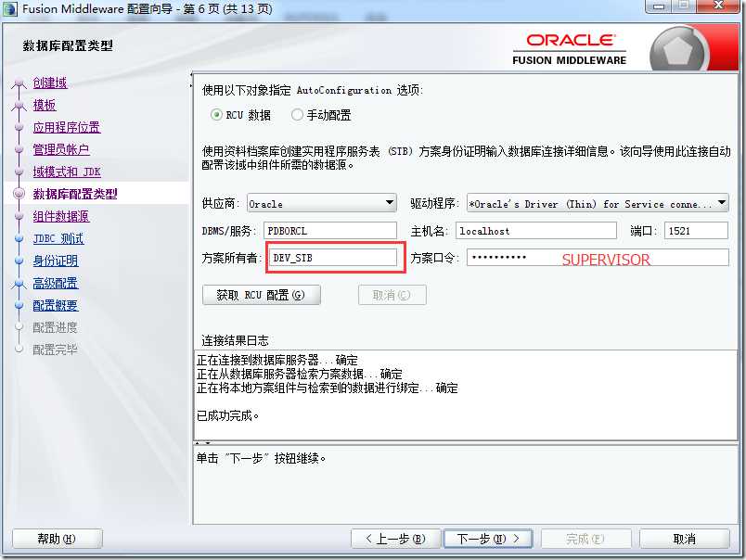Open the JDBC 测试 step link
This screenshot has height=560, width=746.
(x=58, y=238)
